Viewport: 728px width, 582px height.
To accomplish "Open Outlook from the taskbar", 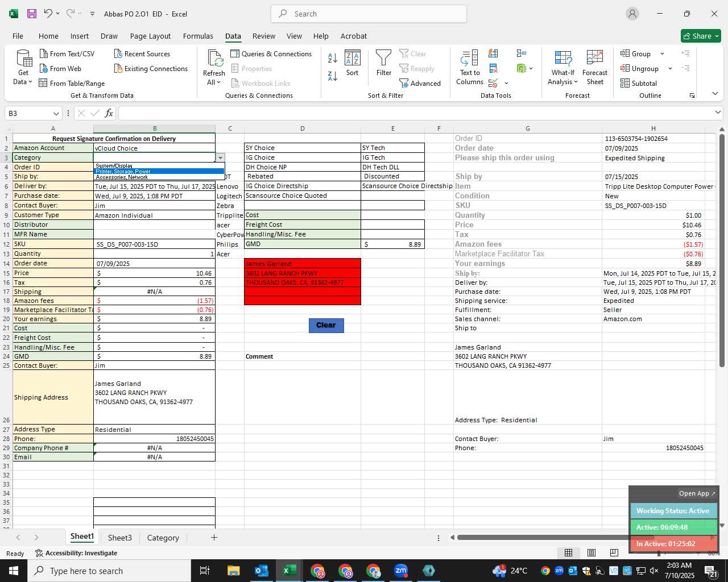I will [x=261, y=571].
